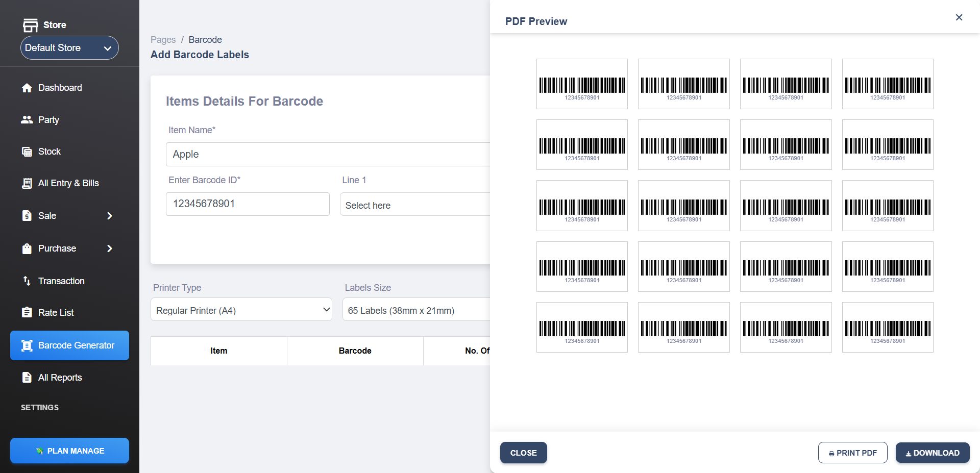Open the Labels Size dropdown
The height and width of the screenshot is (473, 980).
click(x=416, y=310)
